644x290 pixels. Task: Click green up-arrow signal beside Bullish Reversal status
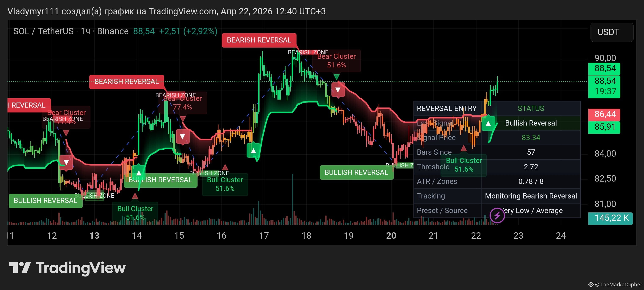point(488,123)
